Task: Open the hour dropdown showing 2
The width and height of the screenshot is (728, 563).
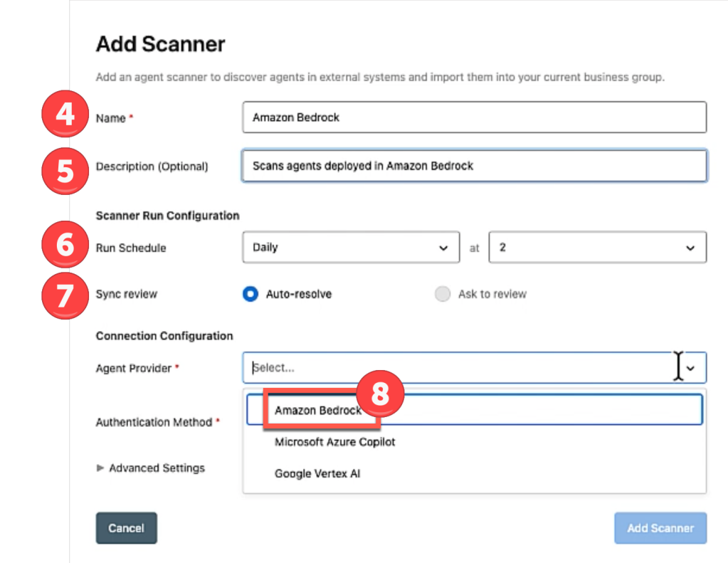Action: tap(597, 247)
